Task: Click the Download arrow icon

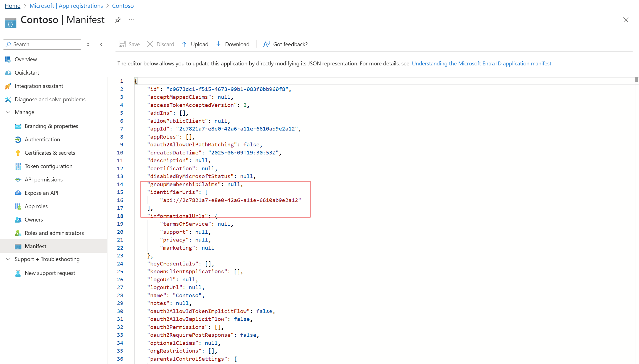Action: (x=218, y=44)
